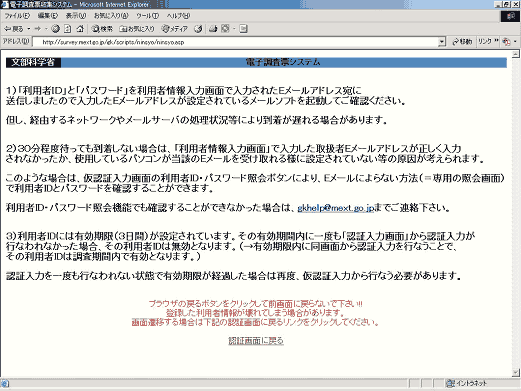Go to the Home page icon
This screenshot has width=521, height=391.
point(80,29)
